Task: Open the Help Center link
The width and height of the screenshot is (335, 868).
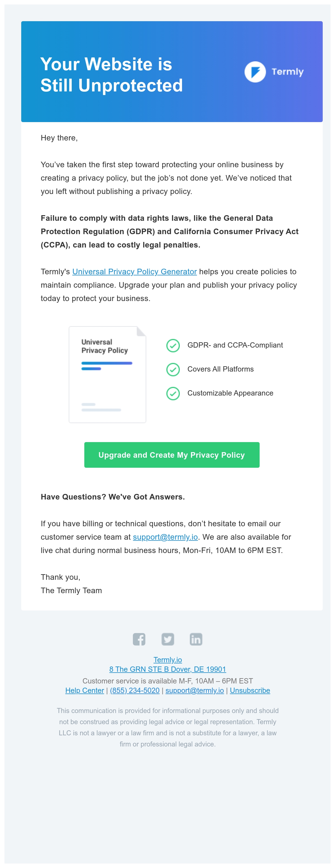Action: click(85, 690)
